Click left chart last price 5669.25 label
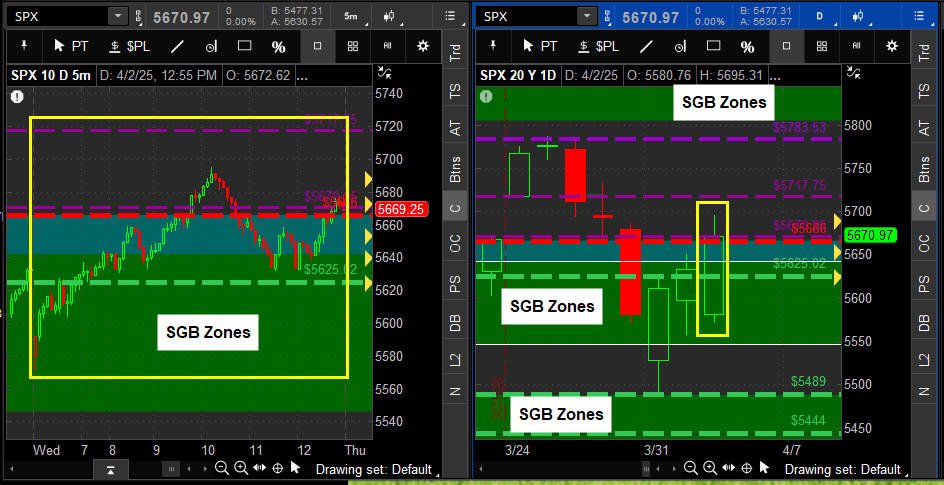 pyautogui.click(x=402, y=209)
